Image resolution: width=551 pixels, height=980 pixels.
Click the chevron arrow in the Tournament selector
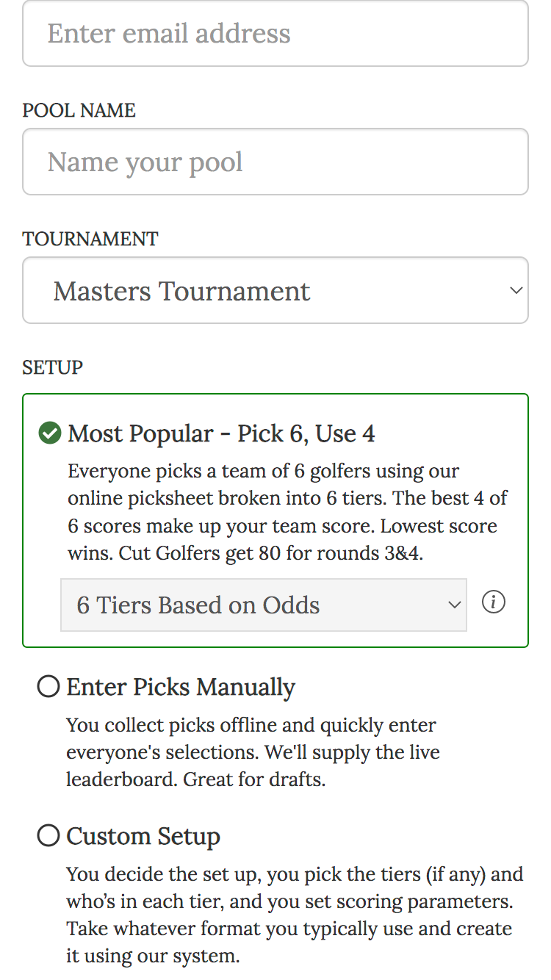[516, 290]
